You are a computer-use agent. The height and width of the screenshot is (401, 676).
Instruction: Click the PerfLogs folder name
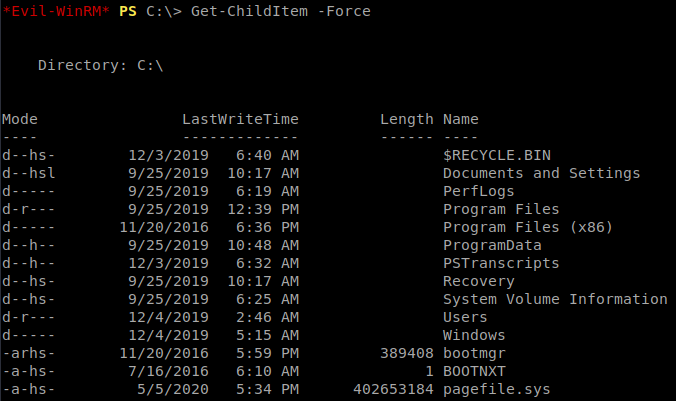tap(479, 191)
